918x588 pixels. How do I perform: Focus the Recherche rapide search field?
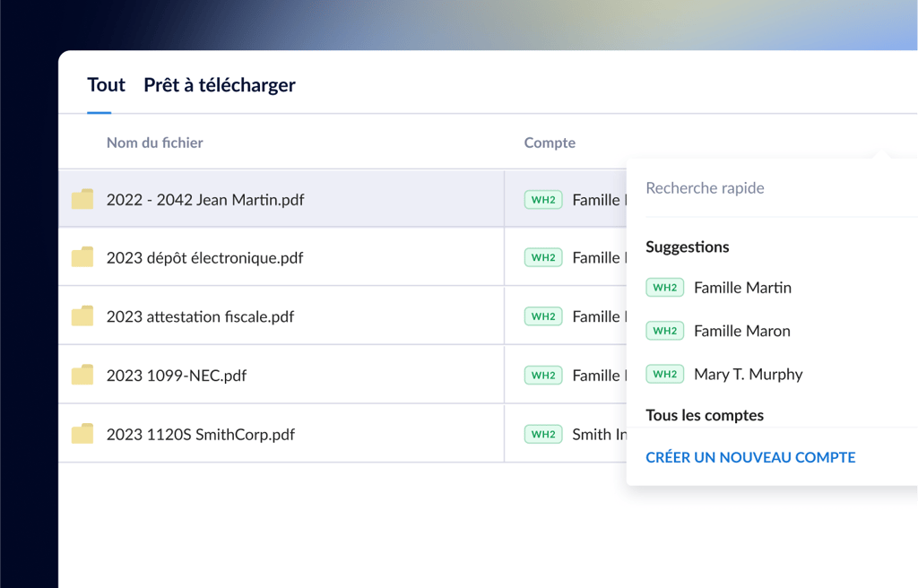771,188
